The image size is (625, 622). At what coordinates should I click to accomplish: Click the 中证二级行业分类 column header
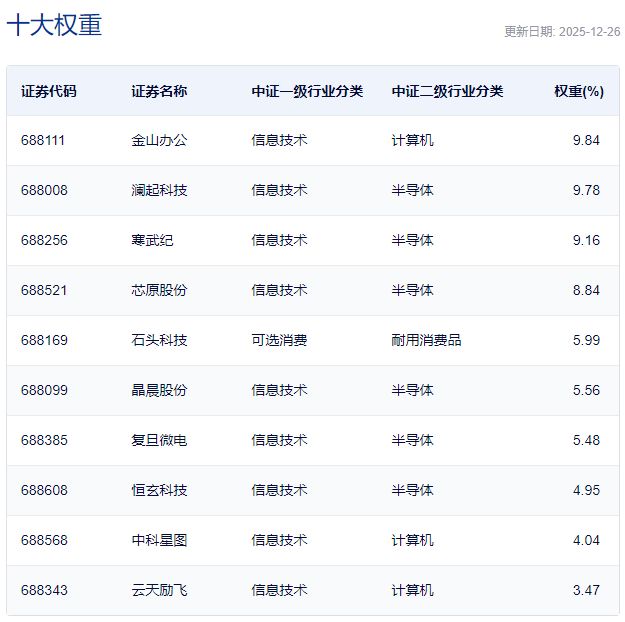(447, 91)
